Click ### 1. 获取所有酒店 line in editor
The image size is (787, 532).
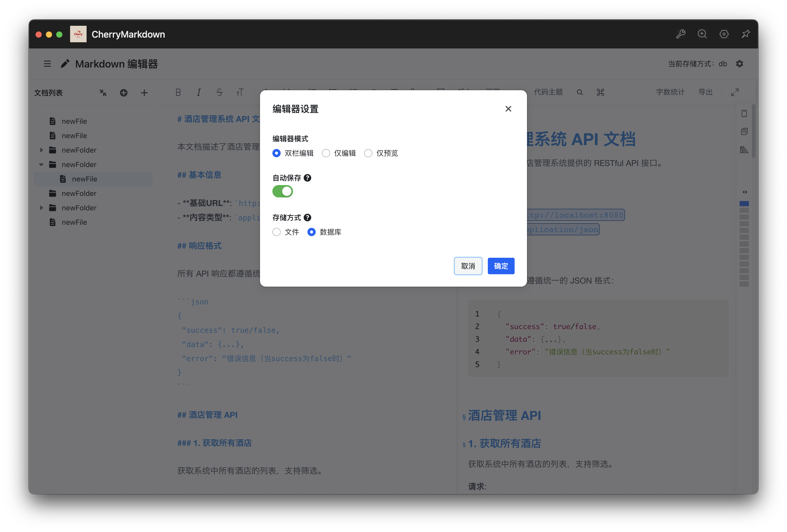coord(214,443)
